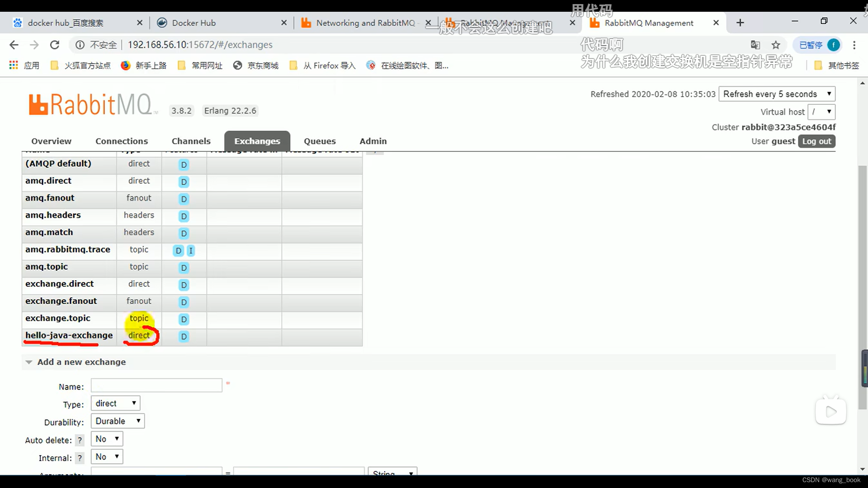Open the Admin tab
Screen dimensions: 868x488
[373, 141]
